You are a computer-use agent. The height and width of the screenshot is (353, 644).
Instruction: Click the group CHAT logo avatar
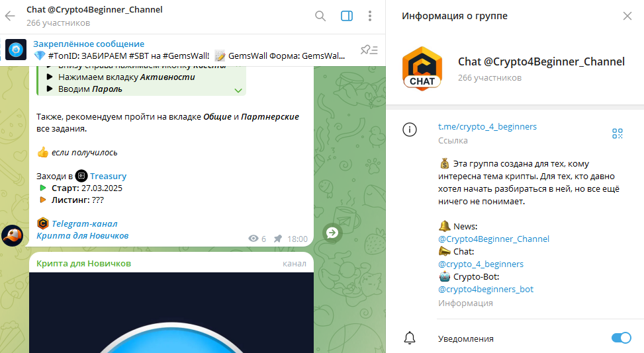[x=422, y=69]
